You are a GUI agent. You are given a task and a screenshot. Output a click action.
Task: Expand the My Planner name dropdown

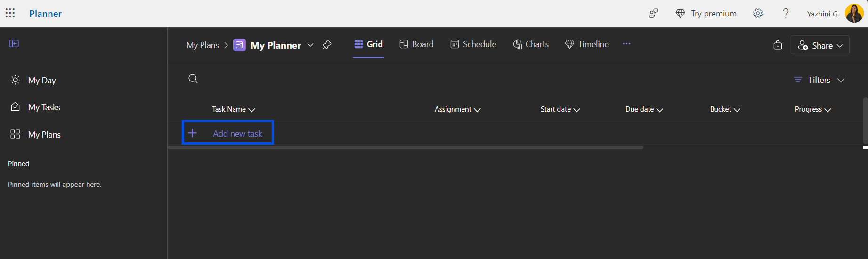pos(310,45)
